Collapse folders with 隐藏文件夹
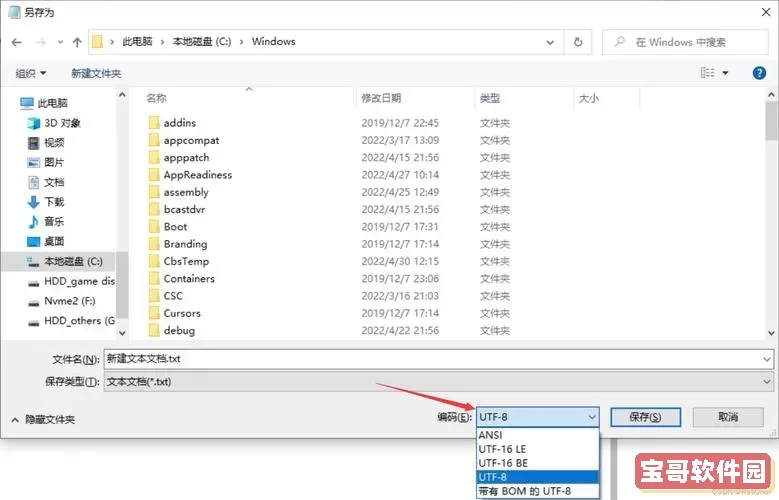779x500 pixels. 43,420
